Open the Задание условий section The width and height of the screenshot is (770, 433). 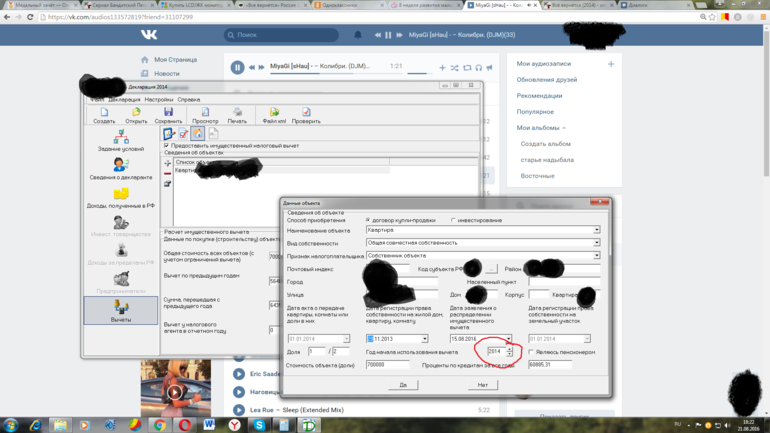coord(121,140)
